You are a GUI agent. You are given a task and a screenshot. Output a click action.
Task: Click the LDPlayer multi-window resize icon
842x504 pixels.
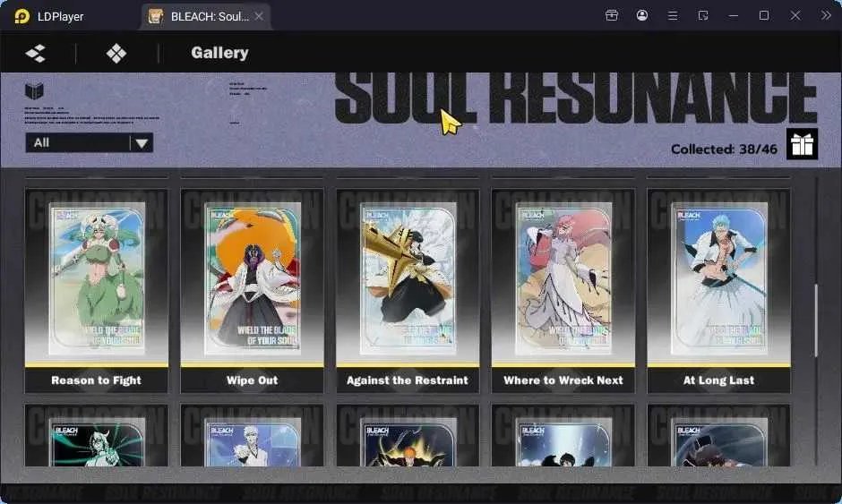[x=703, y=15]
